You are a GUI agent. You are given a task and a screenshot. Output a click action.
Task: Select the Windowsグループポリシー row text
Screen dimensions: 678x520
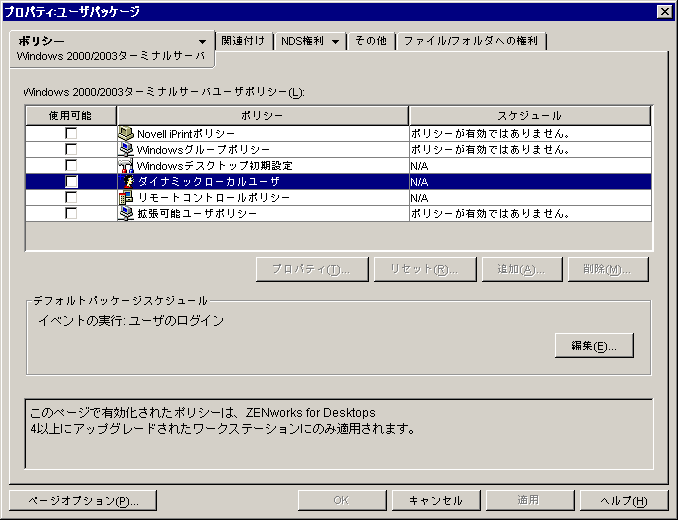click(203, 150)
